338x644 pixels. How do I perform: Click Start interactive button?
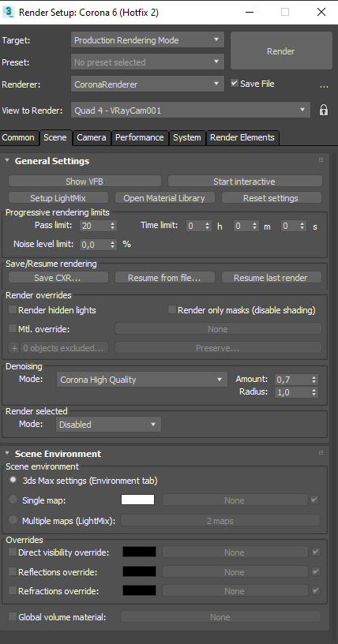coord(245,182)
